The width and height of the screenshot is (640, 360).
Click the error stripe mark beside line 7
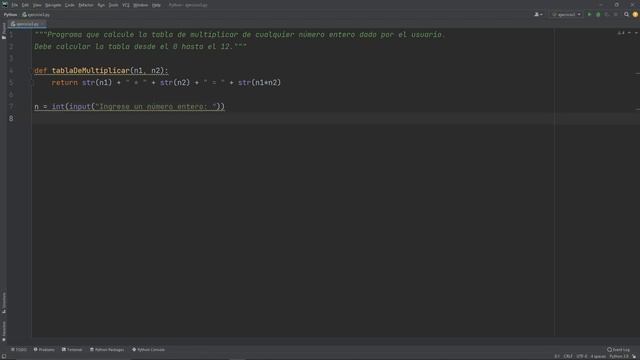click(638, 109)
